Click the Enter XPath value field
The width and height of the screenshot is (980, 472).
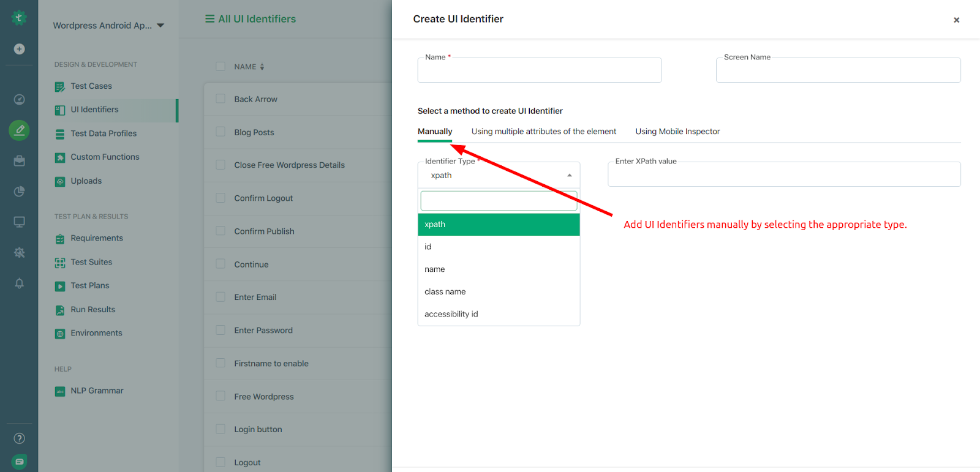(x=784, y=174)
